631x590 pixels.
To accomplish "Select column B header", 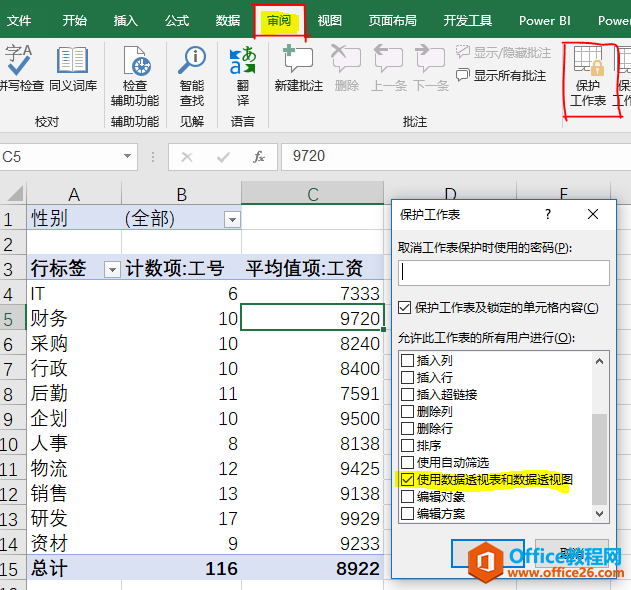I will pos(181,194).
